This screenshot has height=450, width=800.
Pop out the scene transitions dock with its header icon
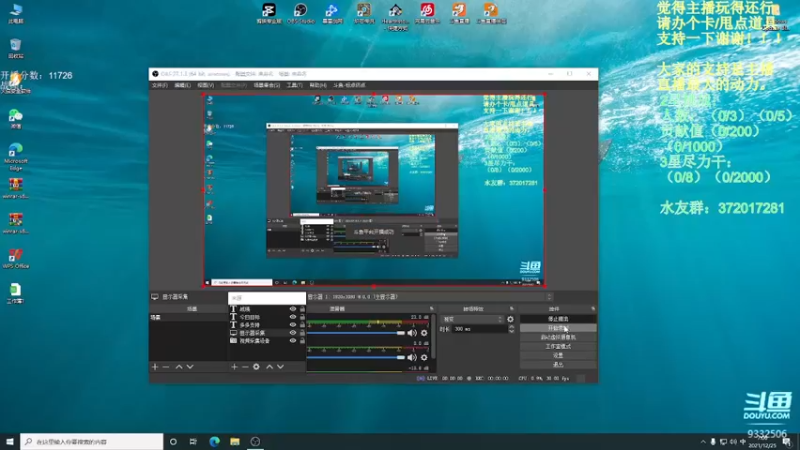[x=512, y=309]
